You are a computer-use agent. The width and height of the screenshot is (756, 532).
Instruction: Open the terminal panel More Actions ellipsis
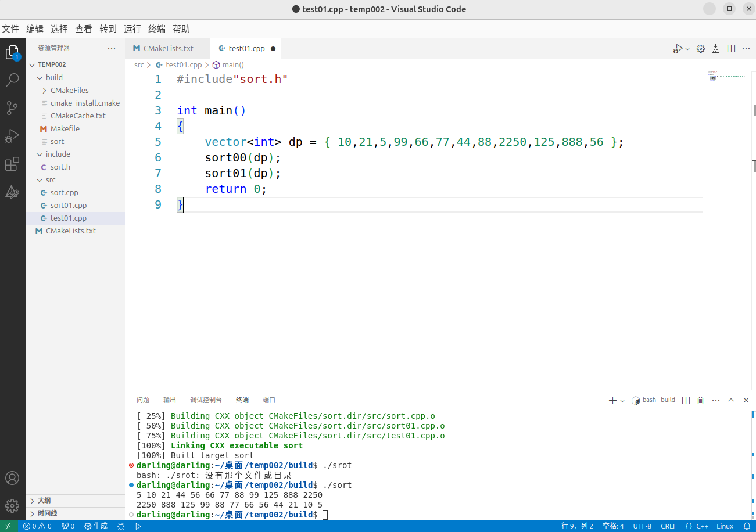(716, 400)
